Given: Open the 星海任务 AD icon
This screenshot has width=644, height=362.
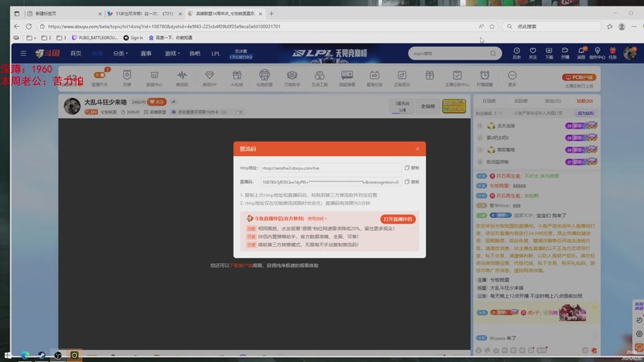Looking at the screenshot, I should [374, 77].
